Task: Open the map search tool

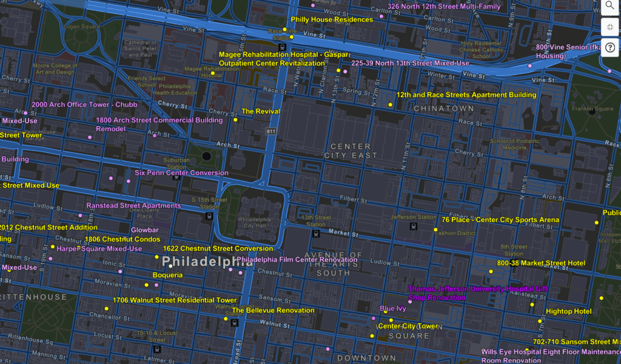Action: 610,6
